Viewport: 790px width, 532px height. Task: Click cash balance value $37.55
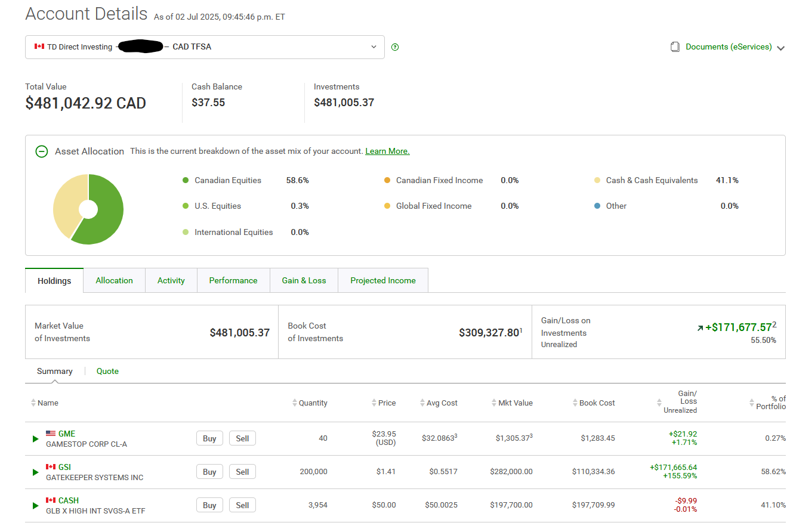click(208, 103)
